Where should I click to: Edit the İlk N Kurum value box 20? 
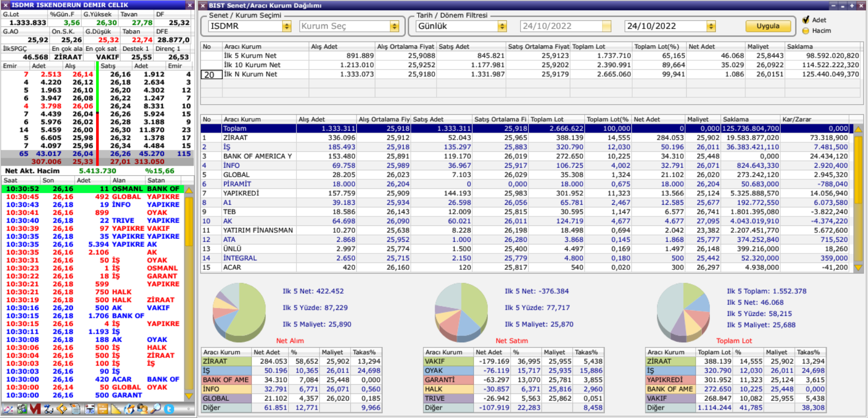coord(211,75)
